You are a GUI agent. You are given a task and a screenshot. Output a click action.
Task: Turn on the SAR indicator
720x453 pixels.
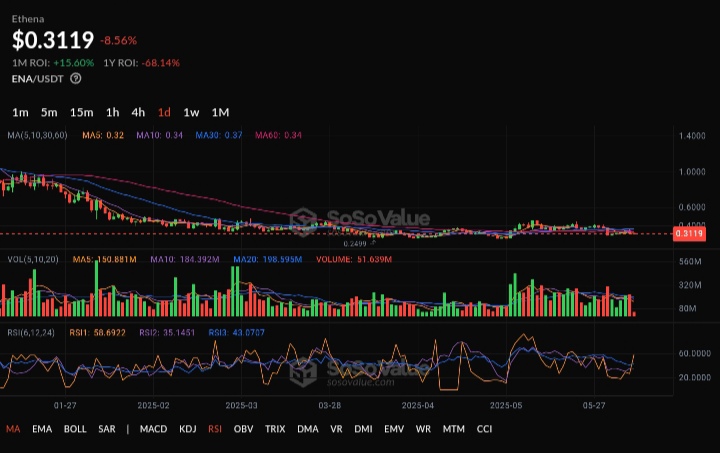pyautogui.click(x=106, y=429)
